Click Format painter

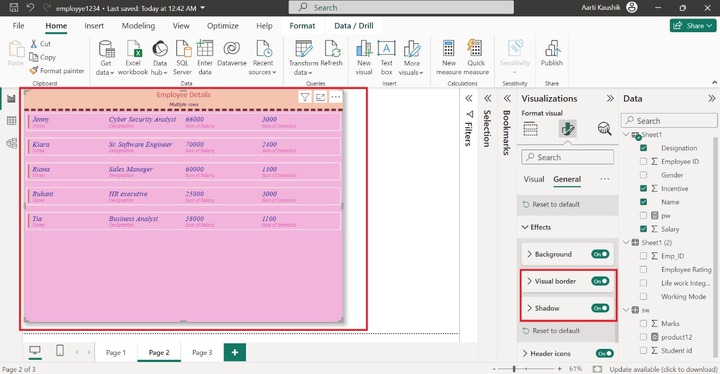click(x=57, y=71)
